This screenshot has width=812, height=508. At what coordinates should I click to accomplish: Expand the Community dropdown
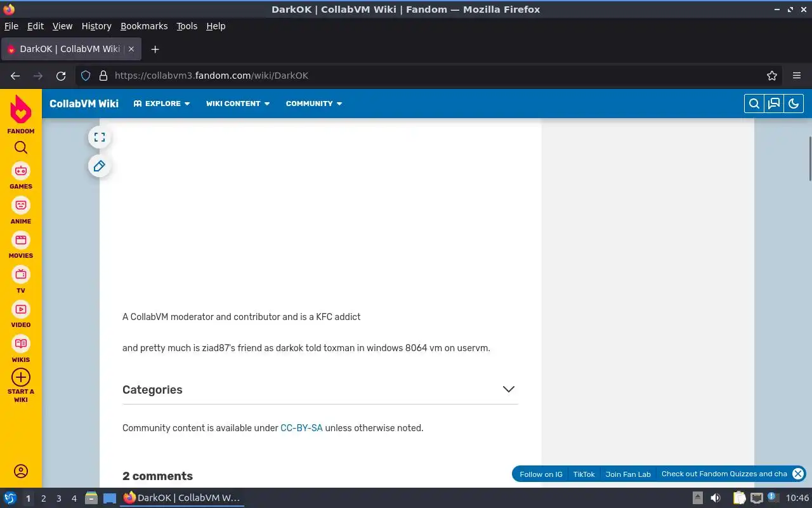tap(314, 104)
